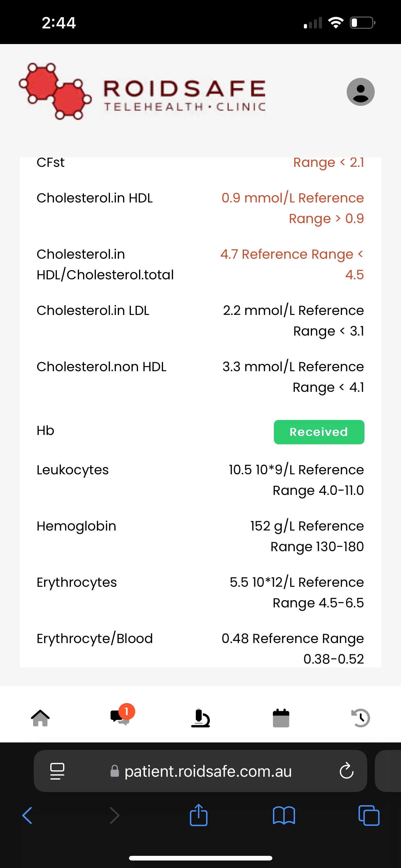The image size is (401, 868).
Task: Open the page format menu icon
Action: [57, 771]
